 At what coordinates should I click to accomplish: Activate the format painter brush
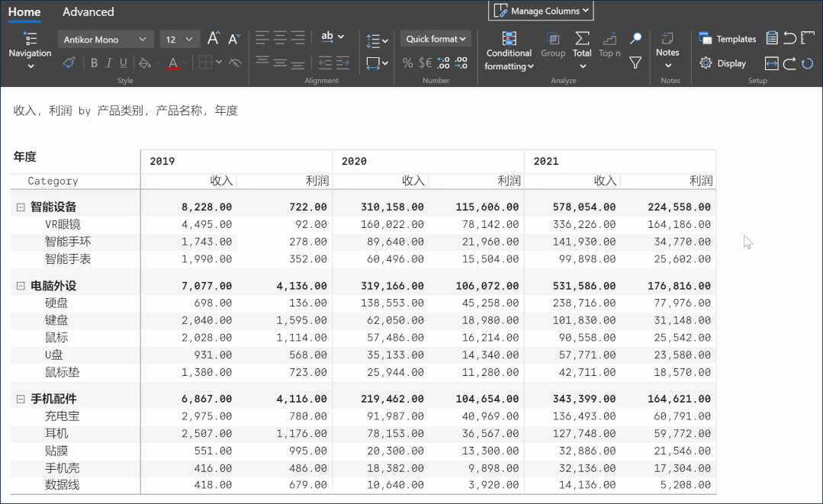point(69,63)
